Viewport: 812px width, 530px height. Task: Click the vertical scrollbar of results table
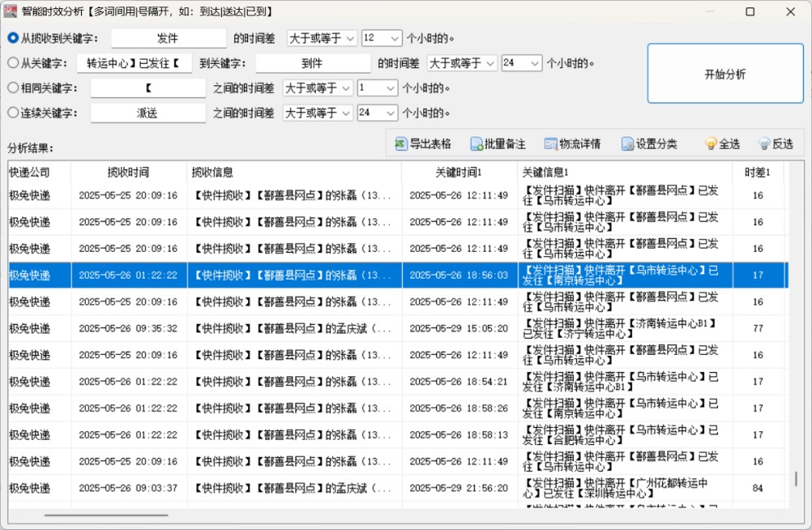click(796, 478)
